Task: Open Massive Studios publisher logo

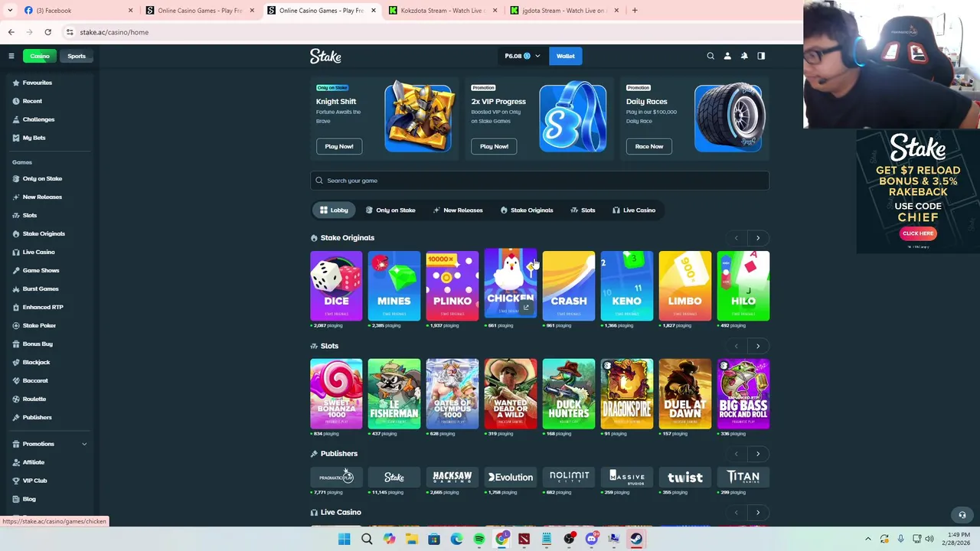Action: click(627, 478)
